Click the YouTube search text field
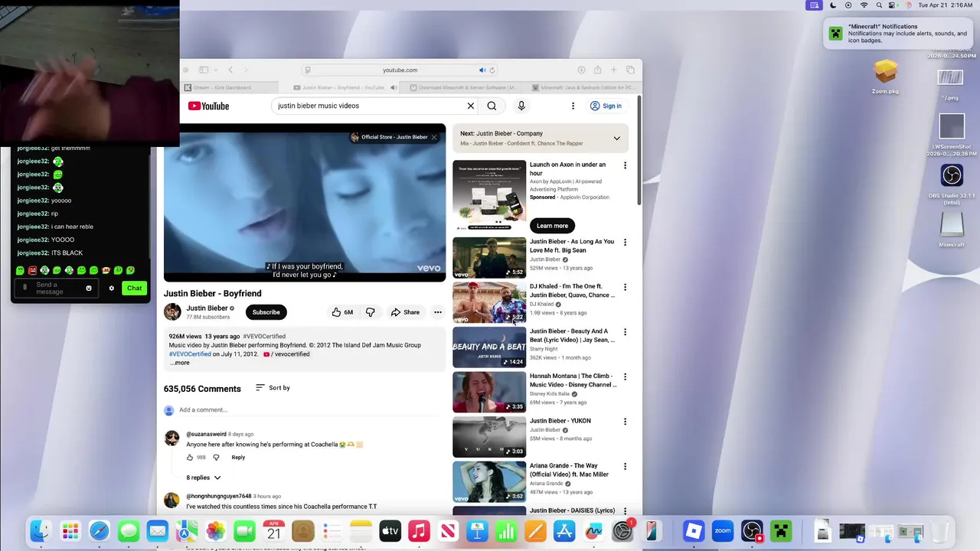 369,106
